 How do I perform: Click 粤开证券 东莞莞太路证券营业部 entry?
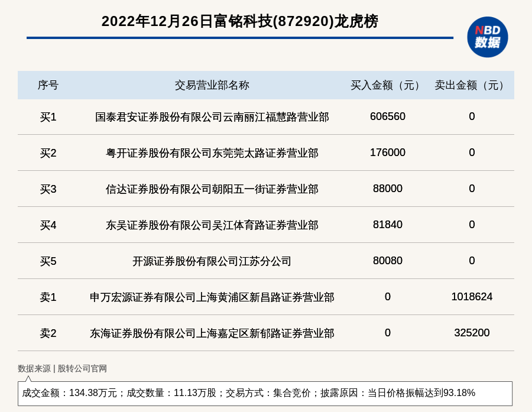pos(212,153)
